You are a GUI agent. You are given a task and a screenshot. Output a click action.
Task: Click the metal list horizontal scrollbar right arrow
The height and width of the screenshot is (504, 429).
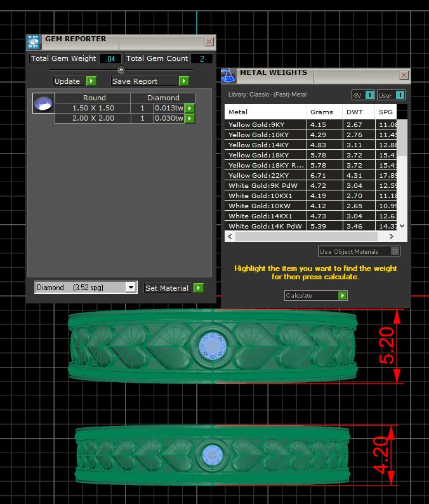tap(391, 236)
